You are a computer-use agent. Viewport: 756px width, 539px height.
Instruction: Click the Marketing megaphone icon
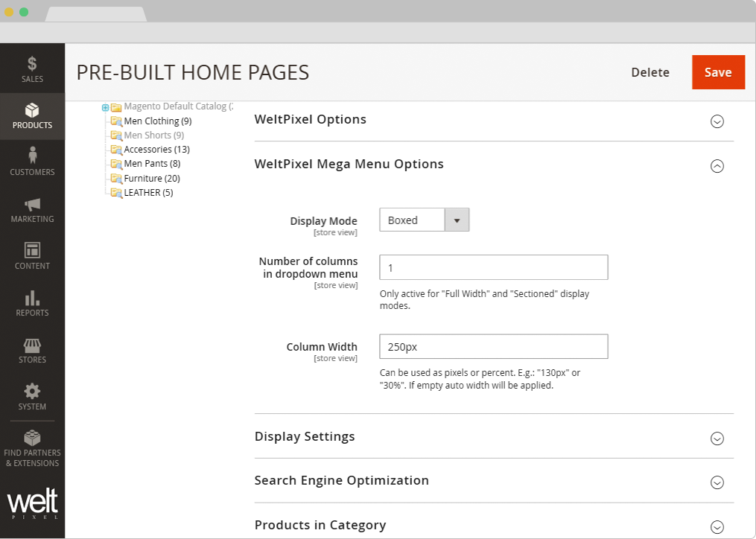[x=32, y=205]
